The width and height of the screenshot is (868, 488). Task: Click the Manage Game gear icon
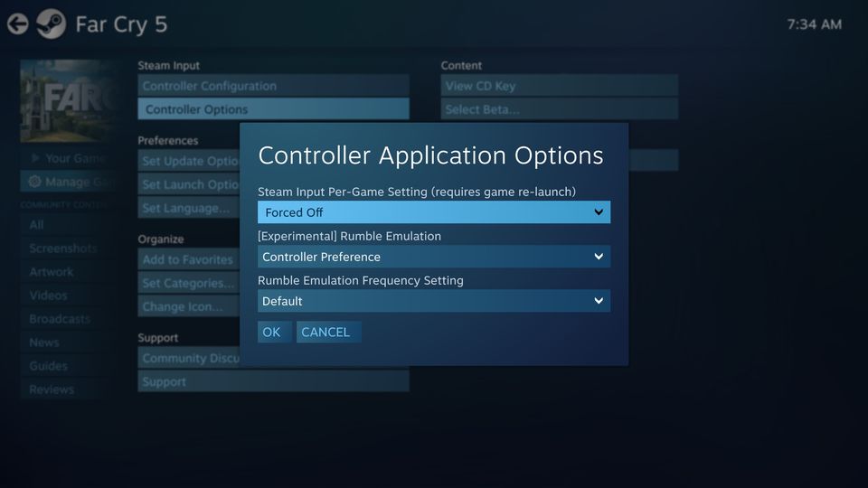tap(34, 182)
